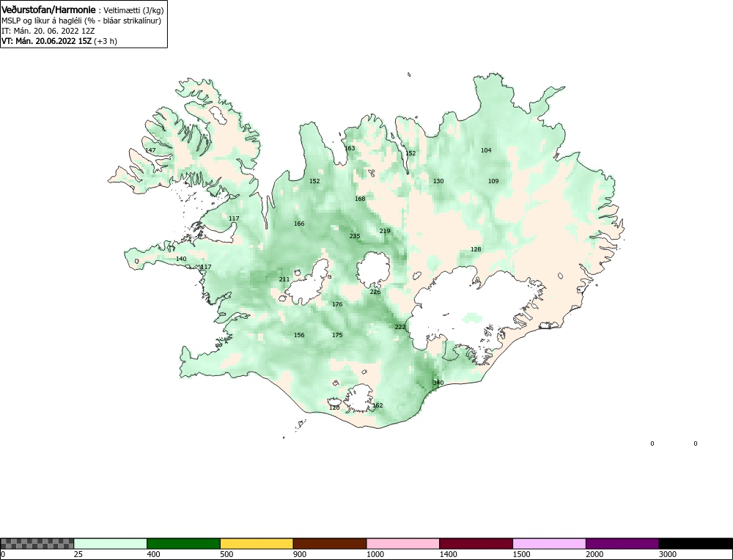Pick the light pink legend swatch

tap(403, 543)
